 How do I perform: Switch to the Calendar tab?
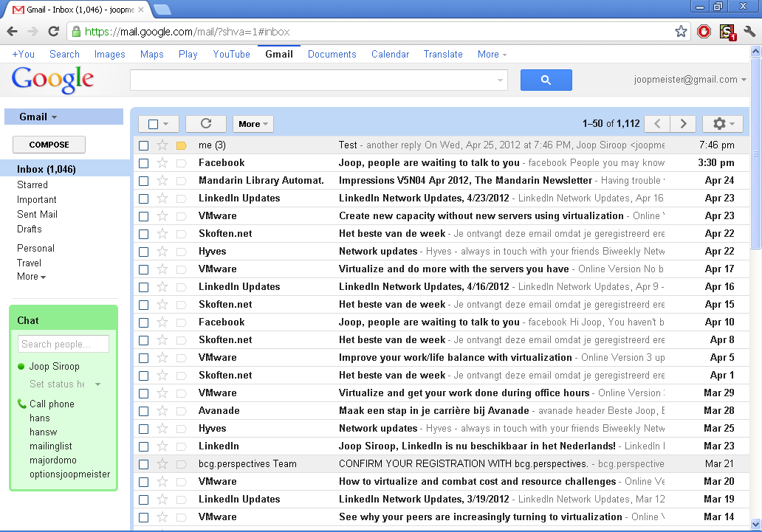point(390,54)
